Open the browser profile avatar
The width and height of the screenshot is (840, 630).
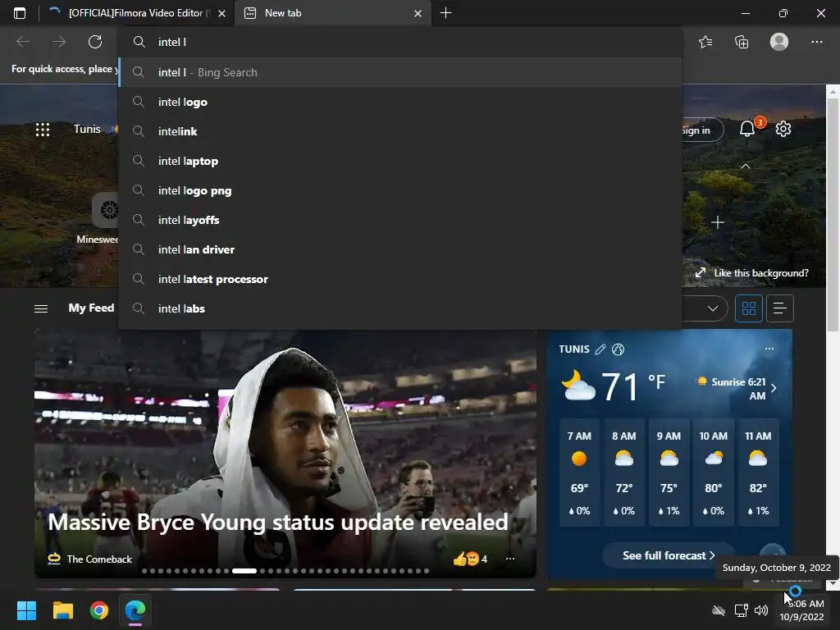tap(779, 42)
